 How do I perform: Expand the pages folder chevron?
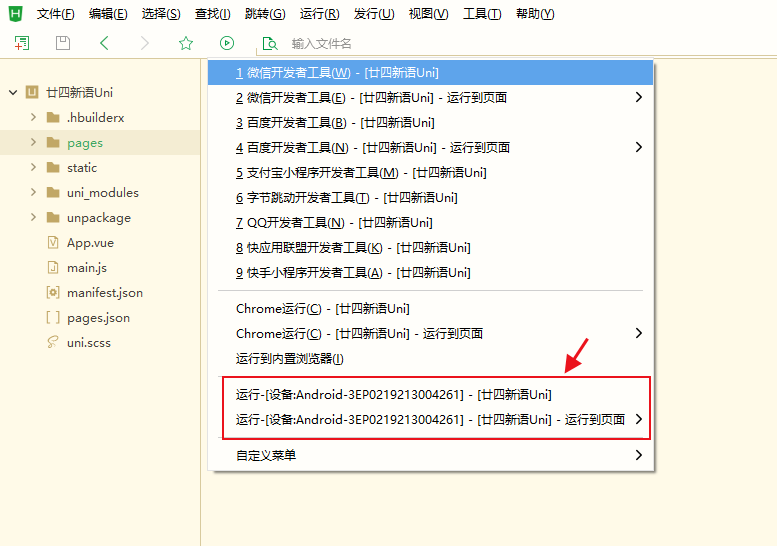33,142
